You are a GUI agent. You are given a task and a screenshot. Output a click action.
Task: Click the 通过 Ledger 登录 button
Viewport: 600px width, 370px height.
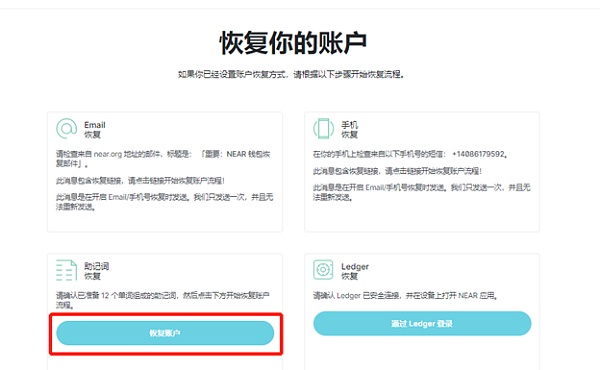422,324
